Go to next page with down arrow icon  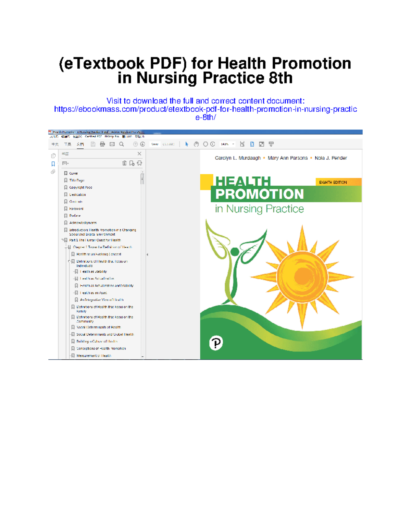point(142,144)
